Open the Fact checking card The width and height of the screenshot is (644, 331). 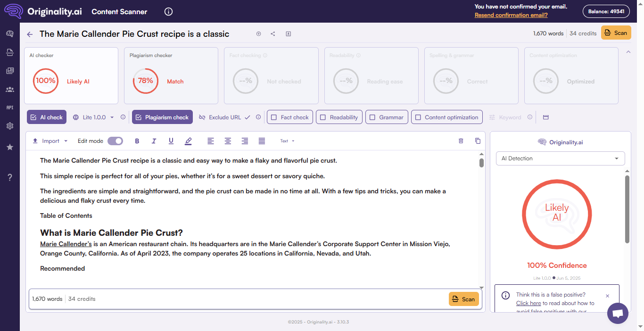[271, 75]
